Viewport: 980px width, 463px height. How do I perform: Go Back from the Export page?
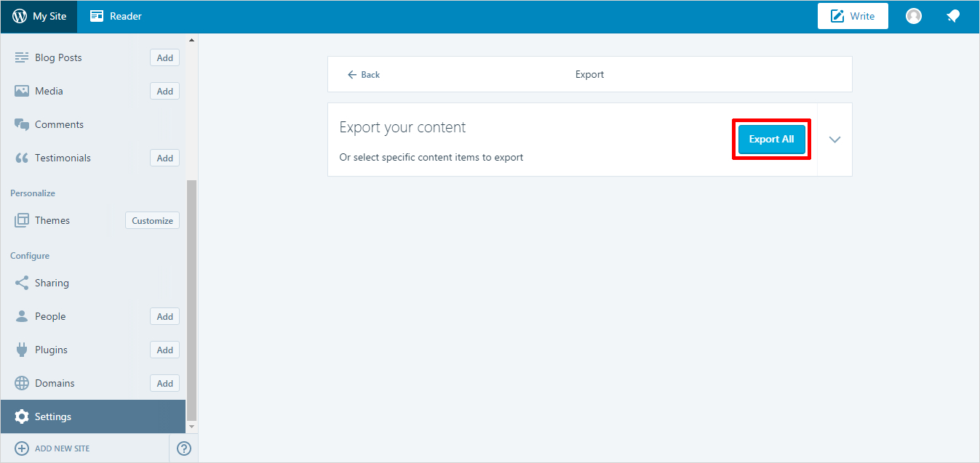pos(364,74)
